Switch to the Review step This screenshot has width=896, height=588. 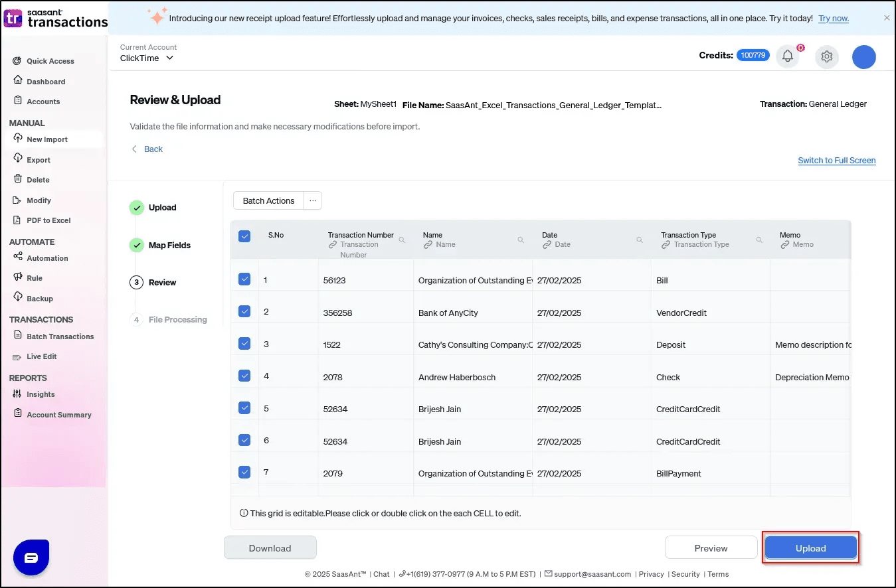pyautogui.click(x=161, y=282)
